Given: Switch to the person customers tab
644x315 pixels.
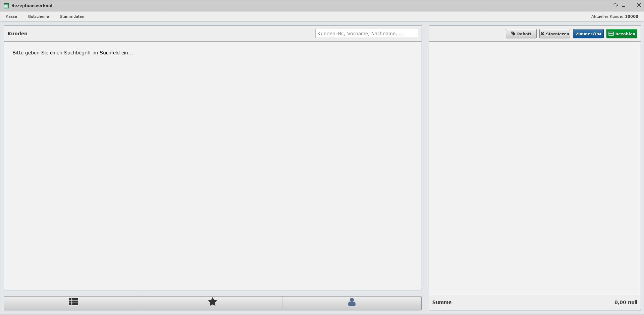Looking at the screenshot, I should [x=352, y=303].
